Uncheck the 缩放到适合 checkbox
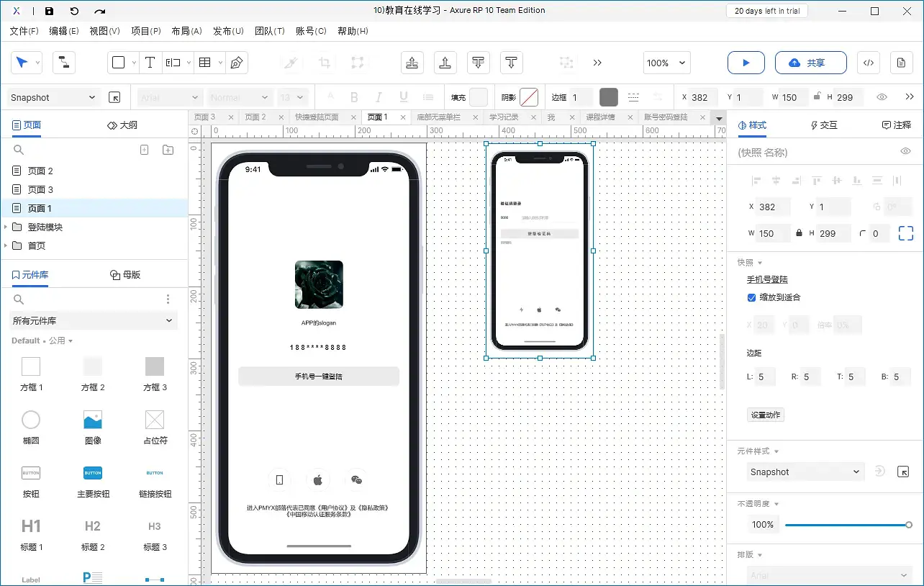This screenshot has width=924, height=586. [x=751, y=297]
